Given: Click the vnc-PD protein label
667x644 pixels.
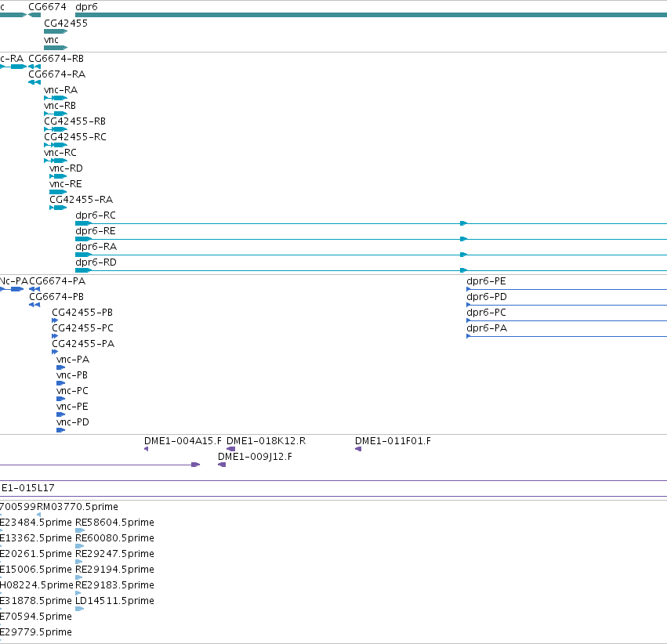Looking at the screenshot, I should 73,423.
